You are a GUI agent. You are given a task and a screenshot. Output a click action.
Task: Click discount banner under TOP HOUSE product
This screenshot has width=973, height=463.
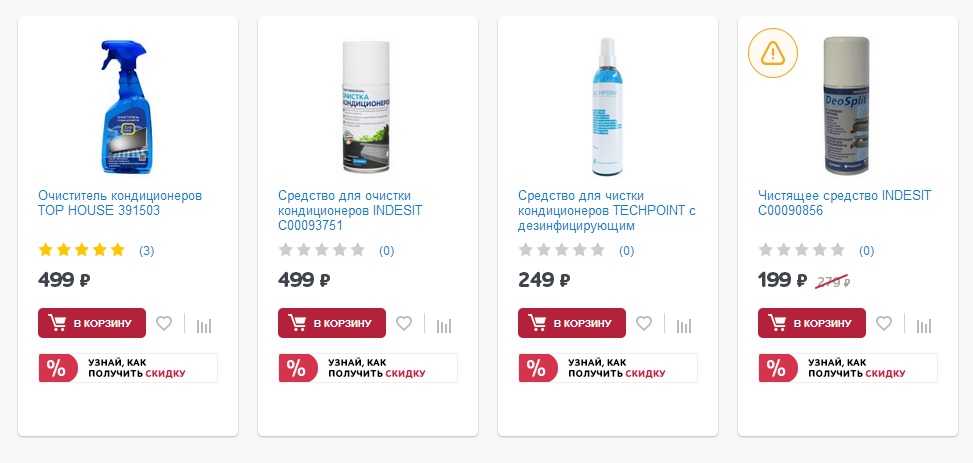(x=128, y=368)
